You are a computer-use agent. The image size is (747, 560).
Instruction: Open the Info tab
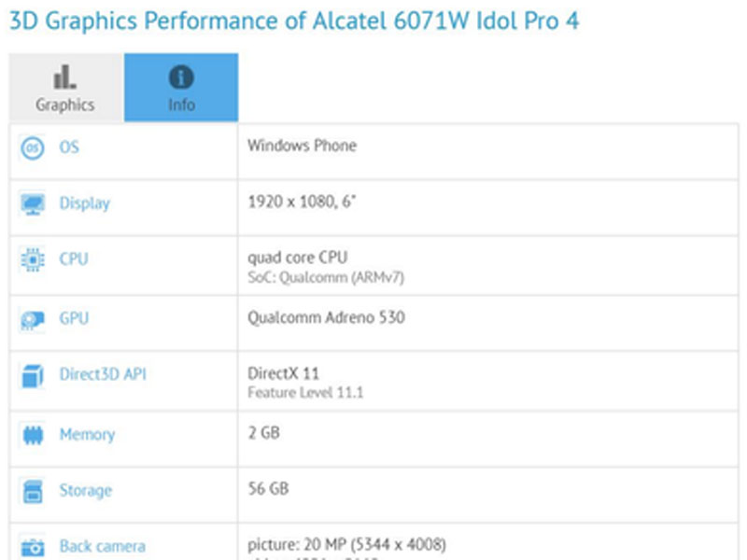point(181,87)
